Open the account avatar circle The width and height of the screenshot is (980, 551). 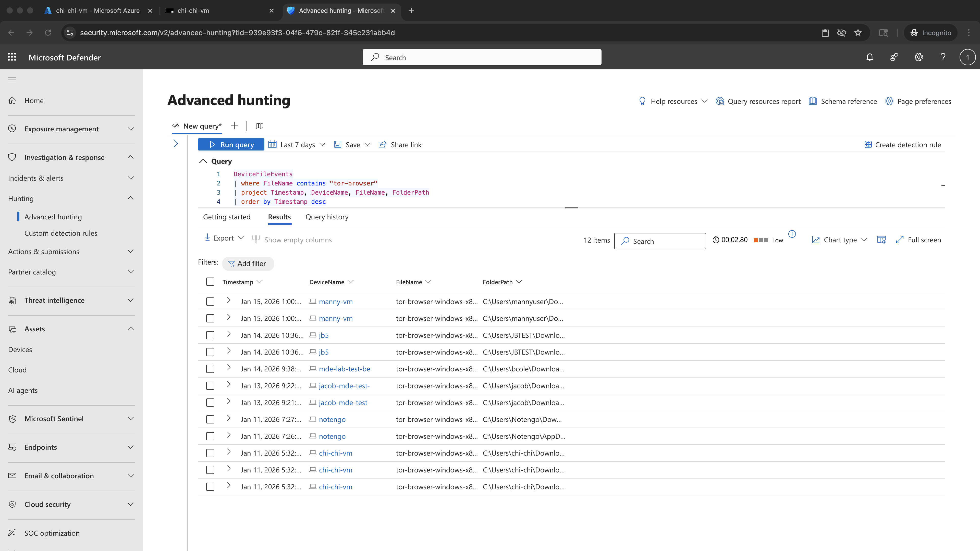click(967, 57)
